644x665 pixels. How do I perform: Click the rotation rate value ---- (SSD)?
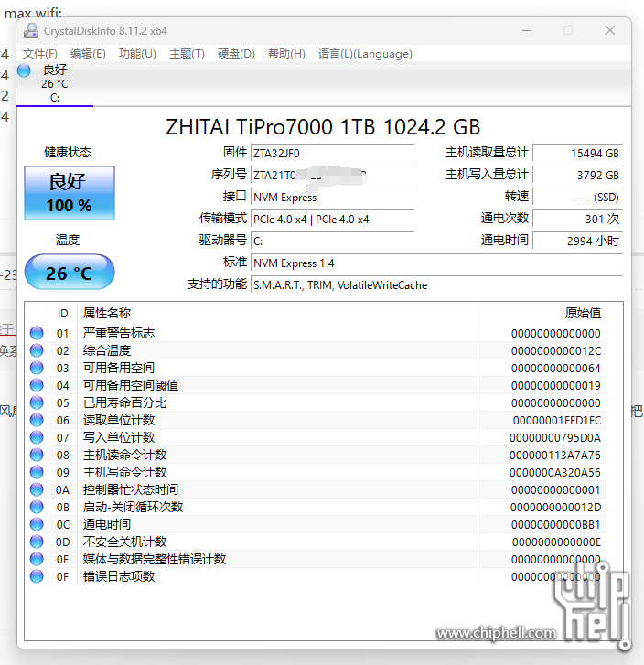[x=578, y=198]
